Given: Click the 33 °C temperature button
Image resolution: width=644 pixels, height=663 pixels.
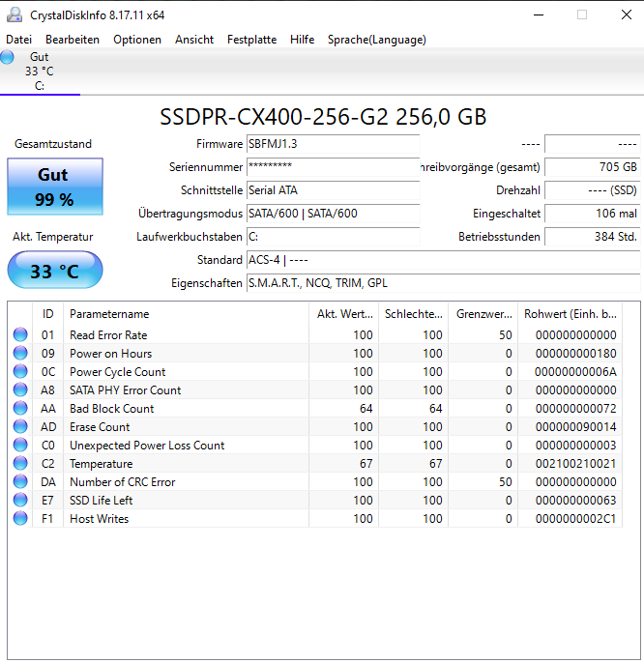Looking at the screenshot, I should (x=55, y=271).
